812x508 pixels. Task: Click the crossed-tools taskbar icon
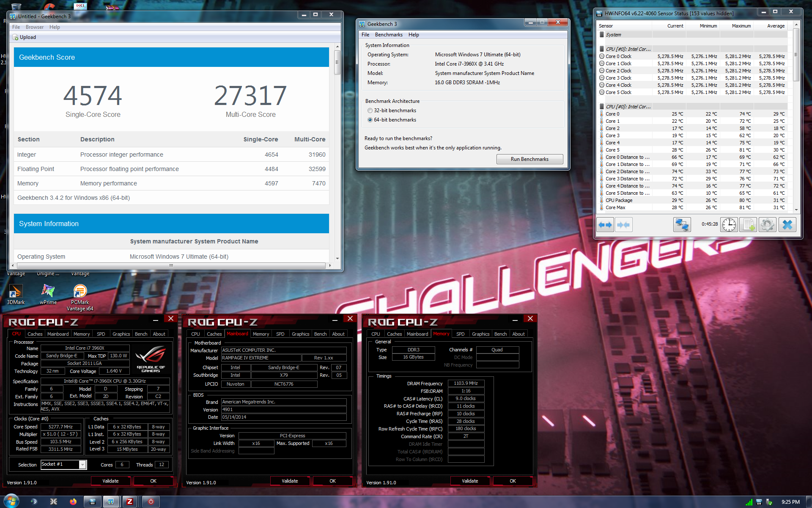(54, 502)
